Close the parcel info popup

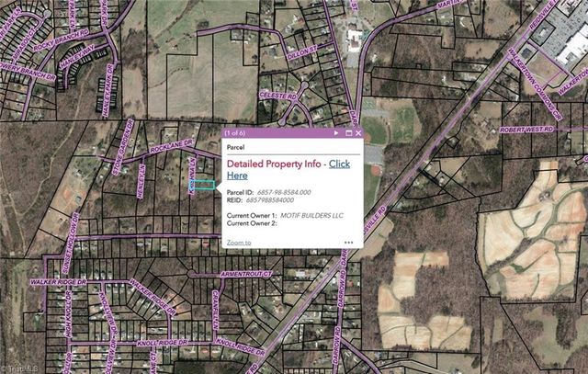pos(358,133)
